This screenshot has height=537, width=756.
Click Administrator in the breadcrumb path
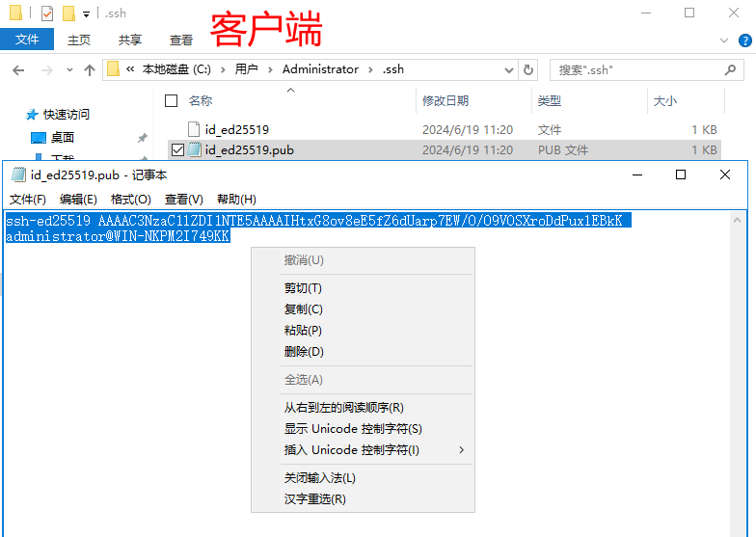pyautogui.click(x=320, y=69)
